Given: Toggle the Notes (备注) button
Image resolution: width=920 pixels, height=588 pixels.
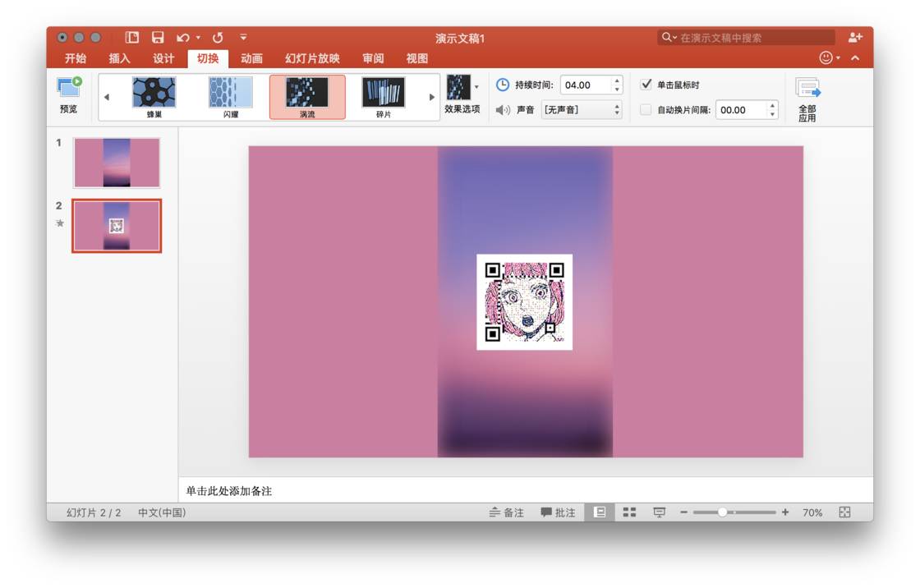Looking at the screenshot, I should point(506,512).
